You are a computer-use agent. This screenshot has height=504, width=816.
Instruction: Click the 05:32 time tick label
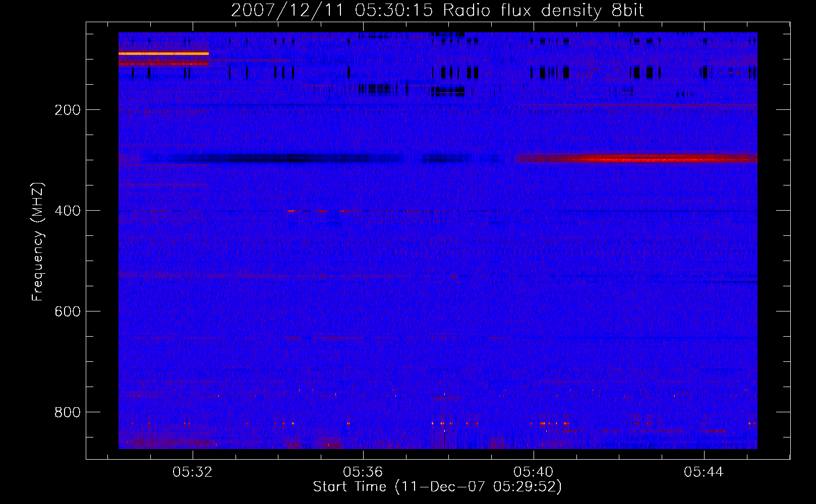(193, 472)
